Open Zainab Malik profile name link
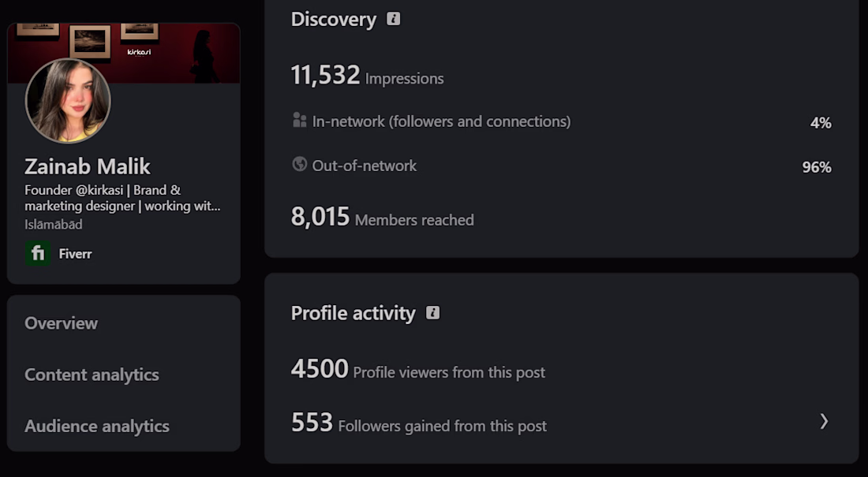Image resolution: width=868 pixels, height=477 pixels. pyautogui.click(x=88, y=166)
